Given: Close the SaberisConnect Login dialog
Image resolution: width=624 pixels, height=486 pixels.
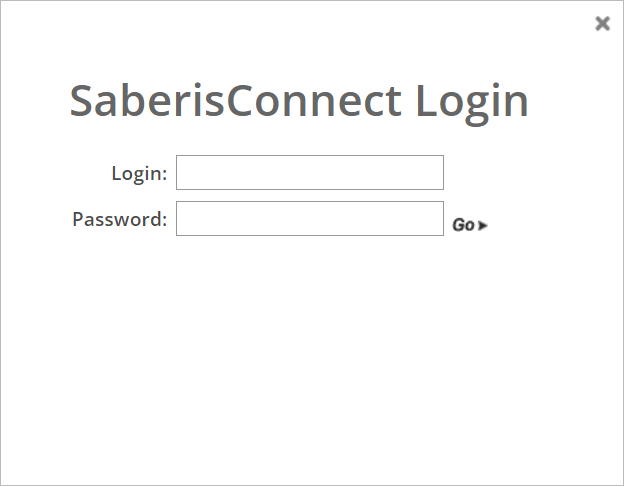Looking at the screenshot, I should (602, 23).
